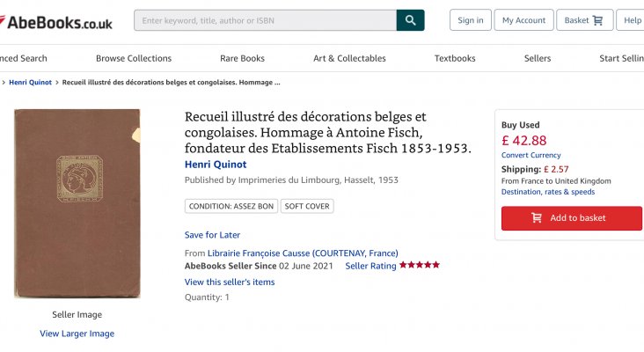Click the Sign in button

point(471,20)
